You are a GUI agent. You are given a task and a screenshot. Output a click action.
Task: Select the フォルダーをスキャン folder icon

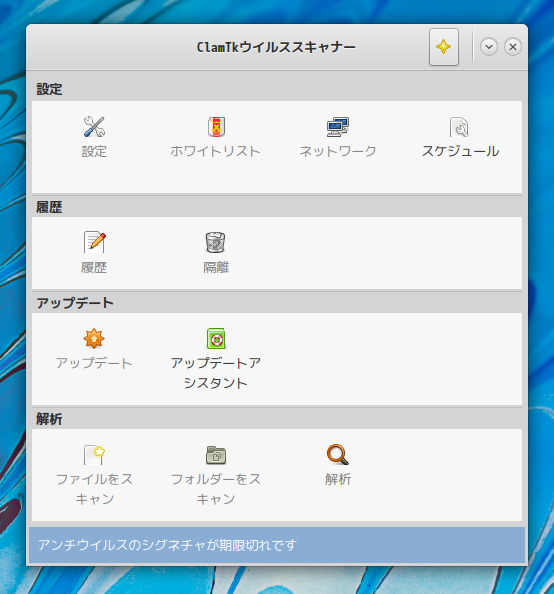[x=216, y=455]
